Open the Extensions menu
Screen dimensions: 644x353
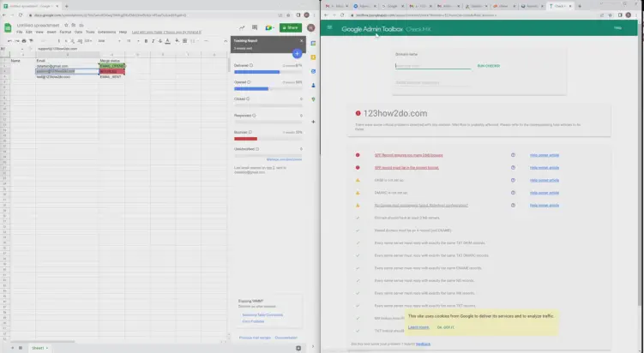coord(107,32)
